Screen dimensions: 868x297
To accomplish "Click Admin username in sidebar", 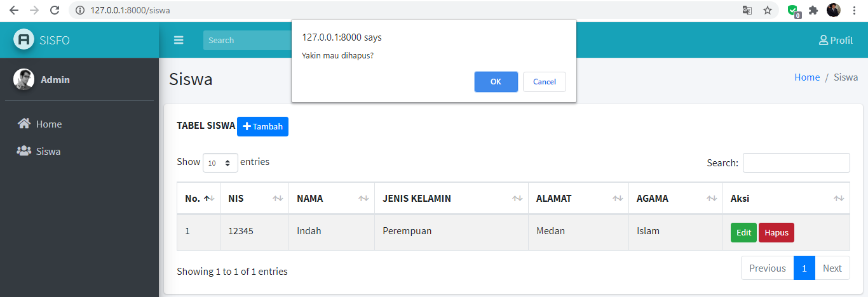I will (55, 80).
